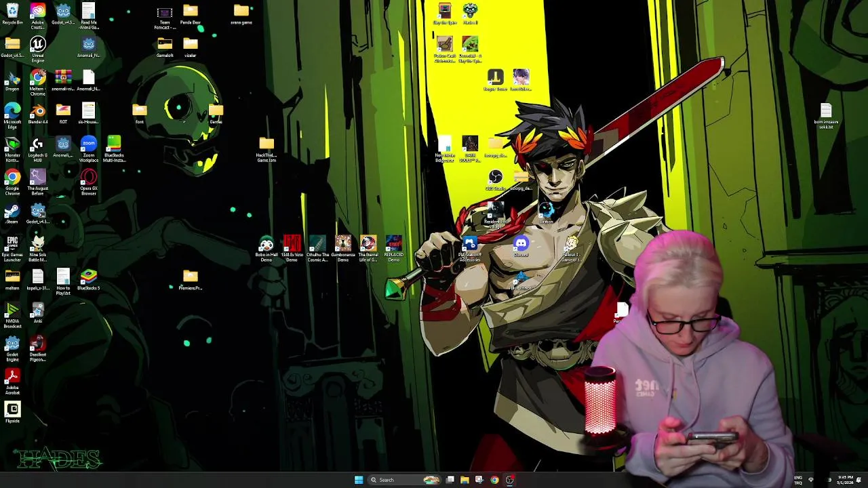868x488 pixels.
Task: Select the Flipside desktop icon
Action: click(x=12, y=413)
